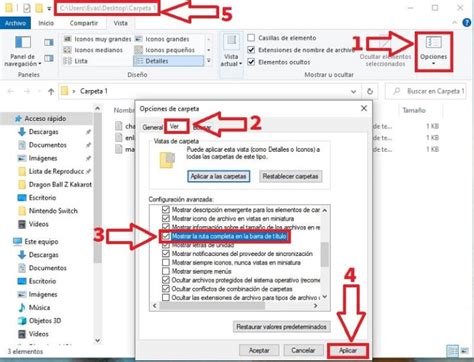
Task: Click Ocultar elementos seleccionados
Action: coord(385,51)
